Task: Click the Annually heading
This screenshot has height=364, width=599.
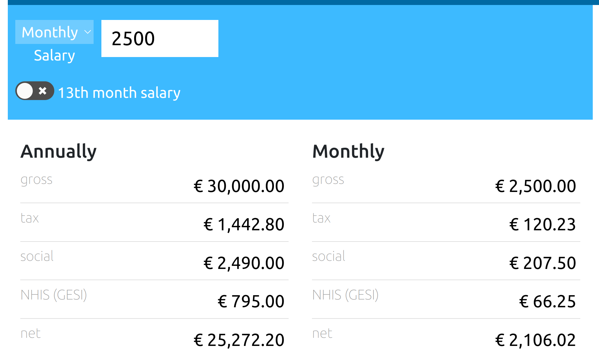Action: pyautogui.click(x=59, y=151)
